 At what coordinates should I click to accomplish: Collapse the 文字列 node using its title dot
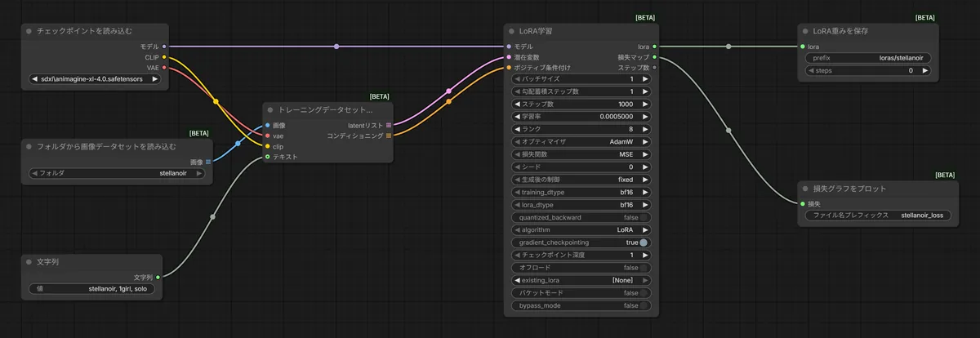click(x=29, y=262)
